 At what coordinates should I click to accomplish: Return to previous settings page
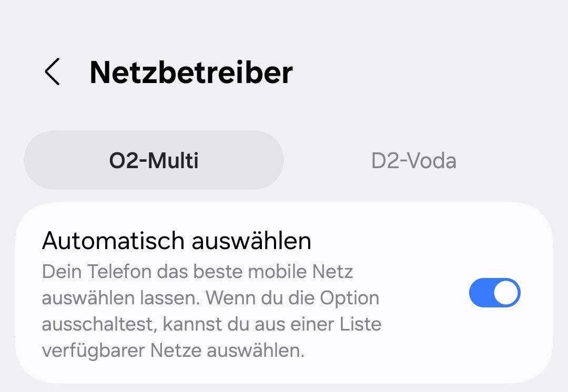(x=52, y=72)
